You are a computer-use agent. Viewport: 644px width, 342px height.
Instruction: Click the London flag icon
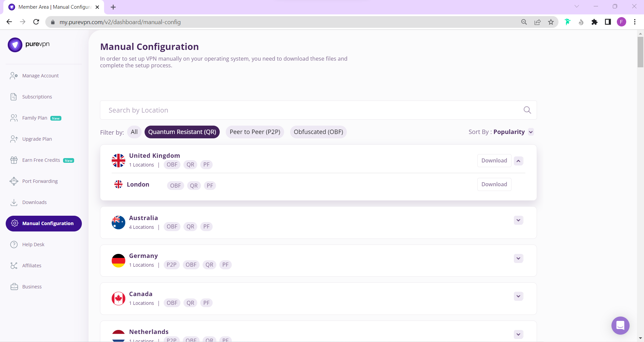tap(118, 184)
